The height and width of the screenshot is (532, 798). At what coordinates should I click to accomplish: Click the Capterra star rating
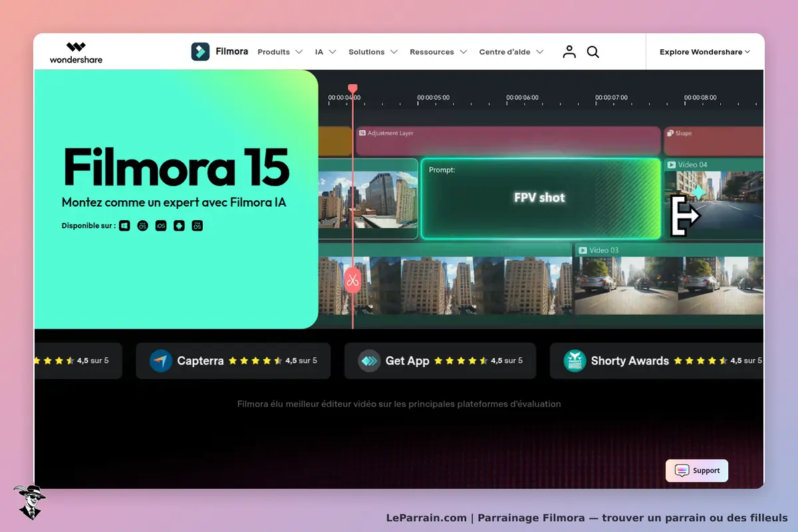pyautogui.click(x=255, y=361)
